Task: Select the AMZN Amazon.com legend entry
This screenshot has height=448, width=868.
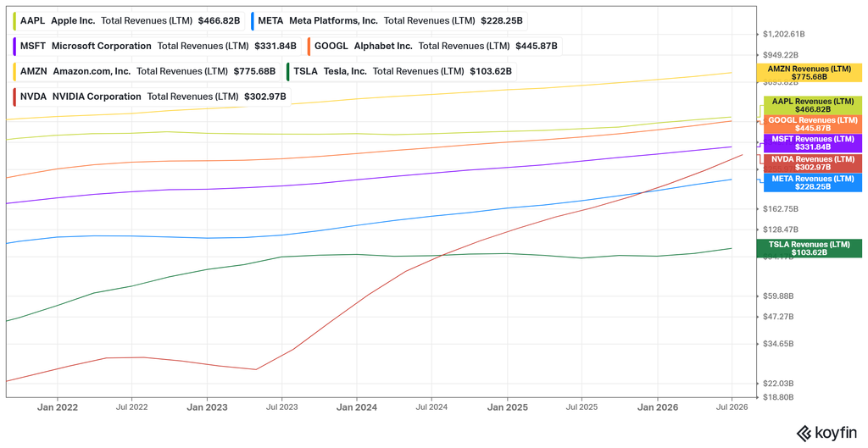Action: pos(145,71)
